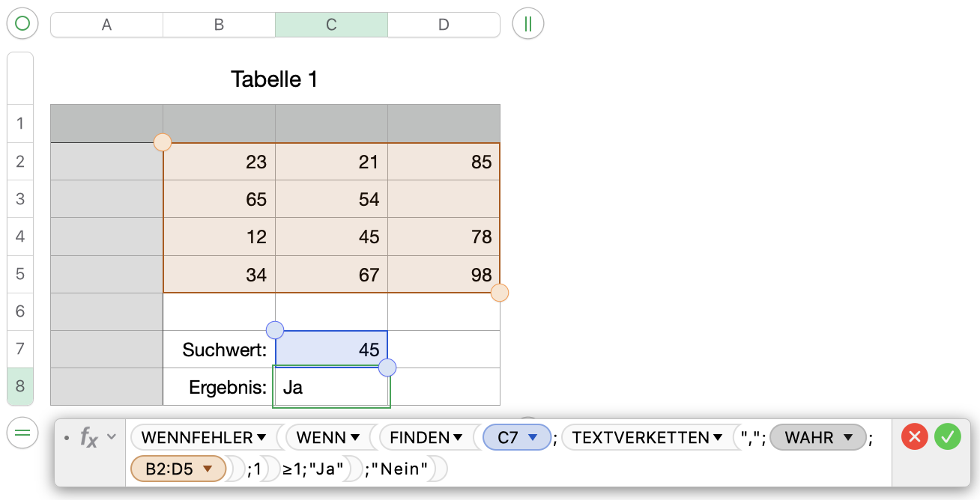
Task: Select column header C
Action: [331, 25]
